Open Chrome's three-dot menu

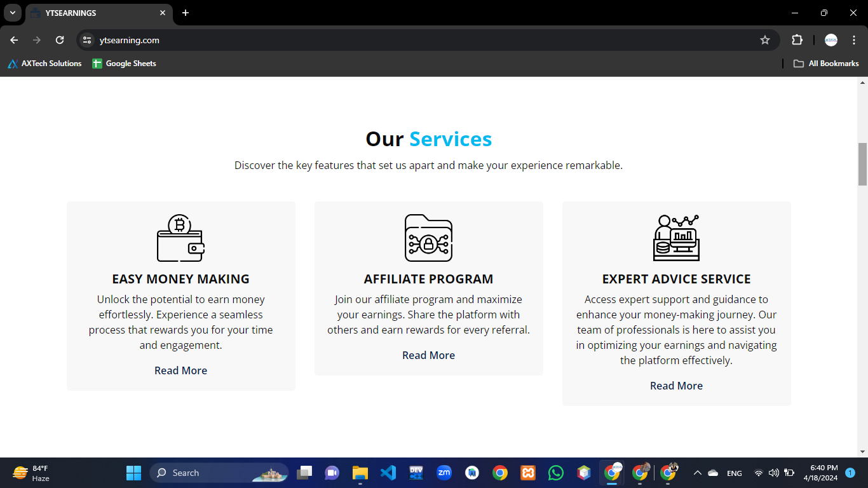click(854, 40)
